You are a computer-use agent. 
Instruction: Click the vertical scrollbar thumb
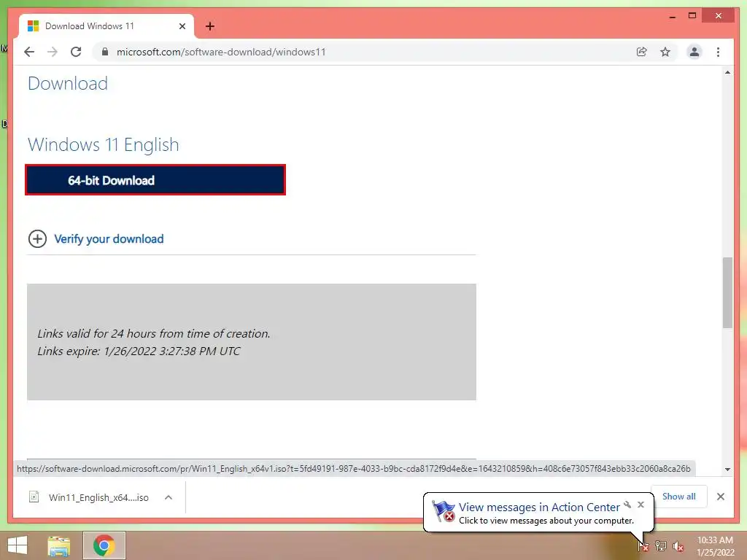tap(727, 292)
